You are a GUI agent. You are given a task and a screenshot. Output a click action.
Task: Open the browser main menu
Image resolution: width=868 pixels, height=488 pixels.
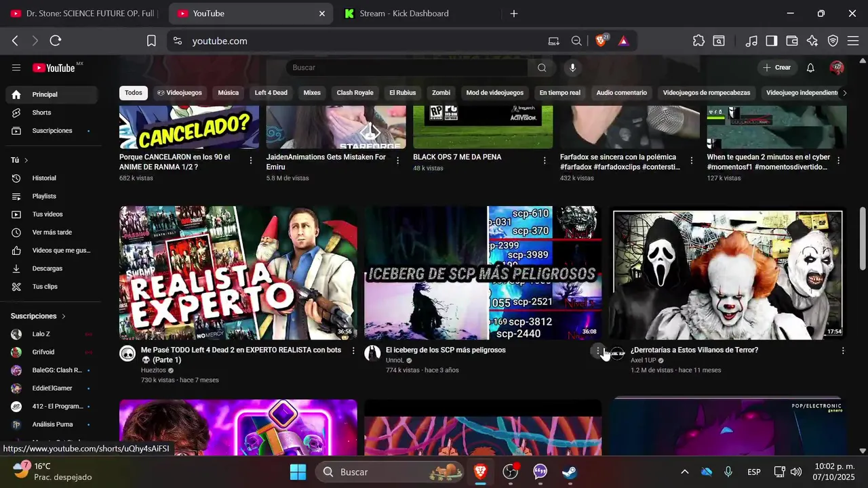pyautogui.click(x=853, y=41)
